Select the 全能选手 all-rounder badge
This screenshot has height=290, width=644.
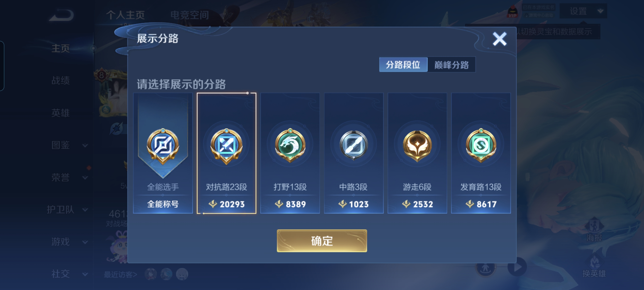163,146
